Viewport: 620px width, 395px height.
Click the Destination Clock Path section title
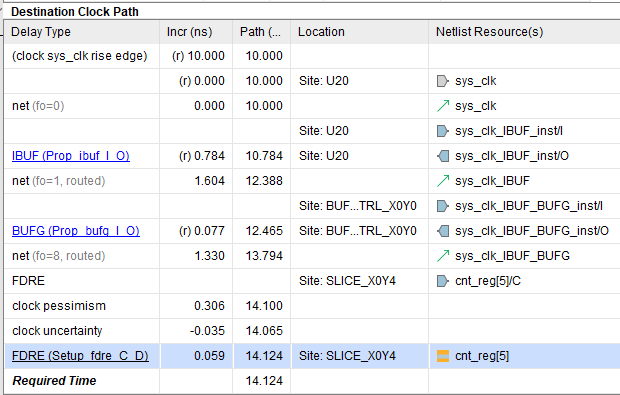tap(75, 12)
